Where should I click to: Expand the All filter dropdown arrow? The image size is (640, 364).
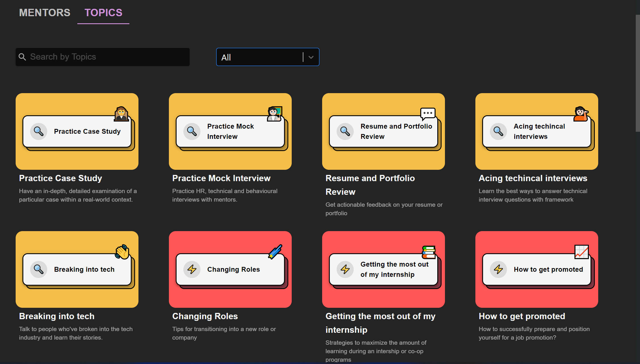[x=311, y=57]
